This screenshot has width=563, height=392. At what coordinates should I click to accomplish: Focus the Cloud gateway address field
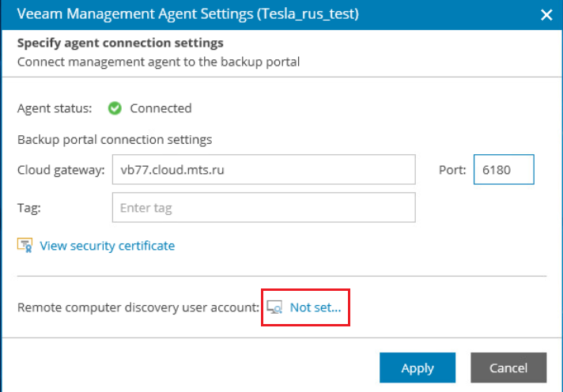[x=263, y=170]
